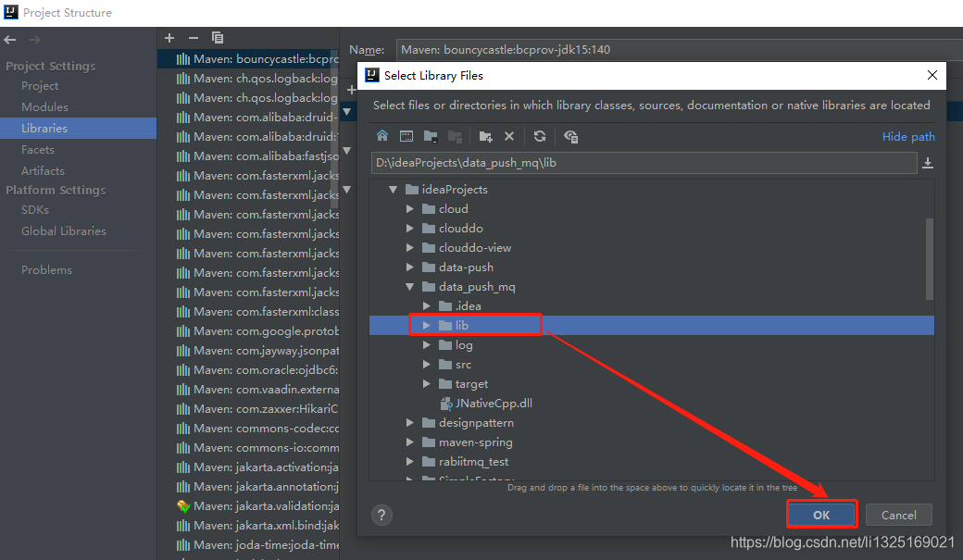Viewport: 963px width, 560px height.
Task: Expand the clouddo folder arrow
Action: (409, 229)
